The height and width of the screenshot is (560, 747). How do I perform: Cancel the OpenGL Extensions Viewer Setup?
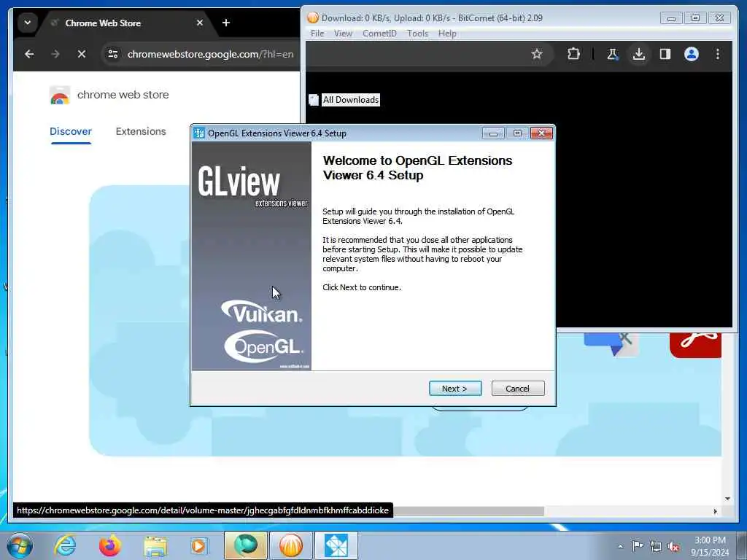(517, 389)
